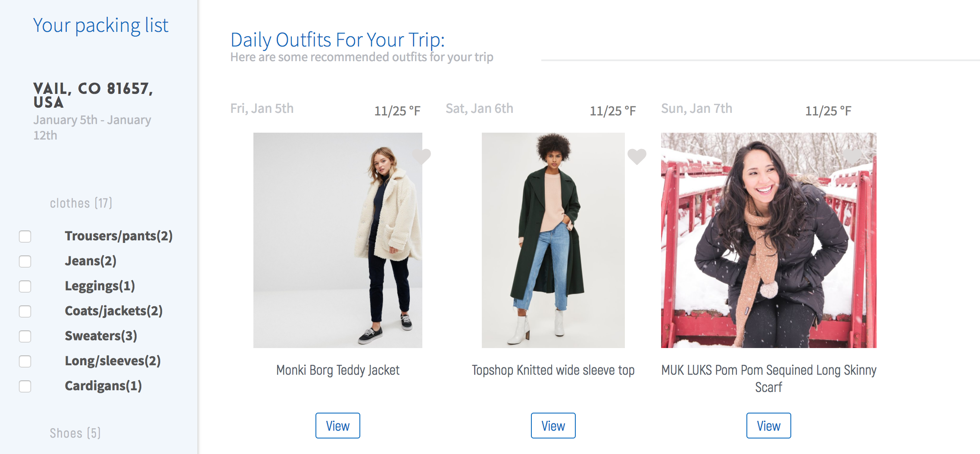Check the Trousers/pants checkbox
Screen dimensions: 980x454
(x=25, y=236)
